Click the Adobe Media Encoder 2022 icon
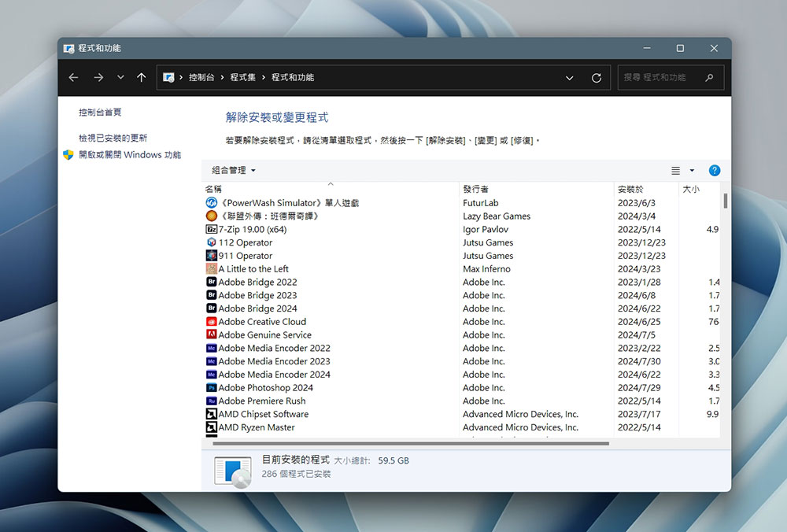The height and width of the screenshot is (532, 787). click(211, 348)
